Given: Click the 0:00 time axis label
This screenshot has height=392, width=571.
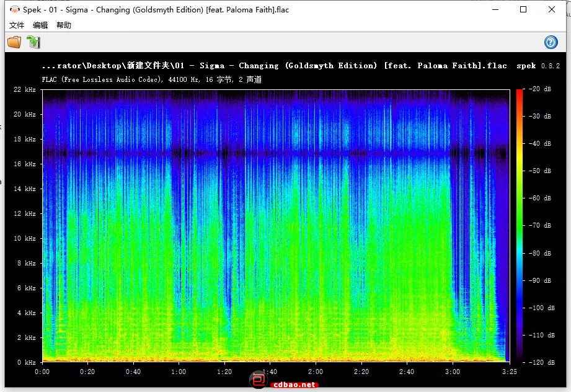Looking at the screenshot, I should [x=42, y=372].
